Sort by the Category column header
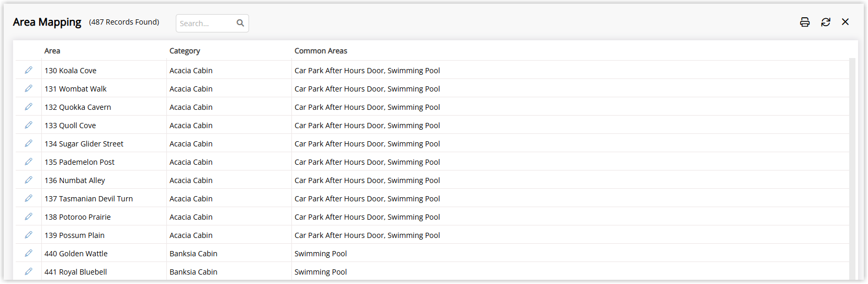The image size is (868, 284). (x=185, y=51)
